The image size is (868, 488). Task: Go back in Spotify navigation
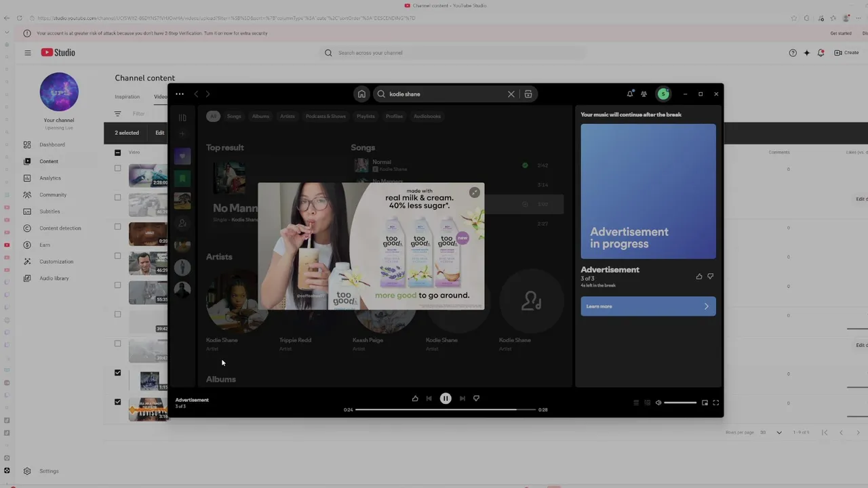(x=196, y=94)
